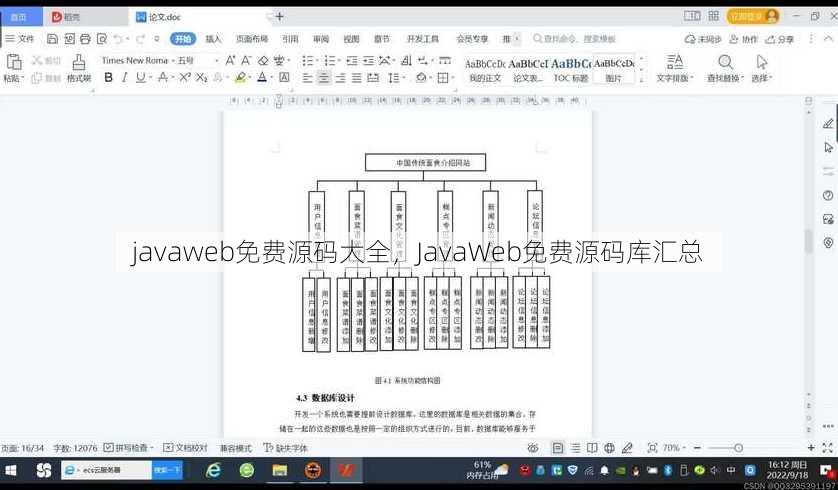Screen dimensions: 838x490
Task: Click the Redo arrow icon
Action: (140, 39)
